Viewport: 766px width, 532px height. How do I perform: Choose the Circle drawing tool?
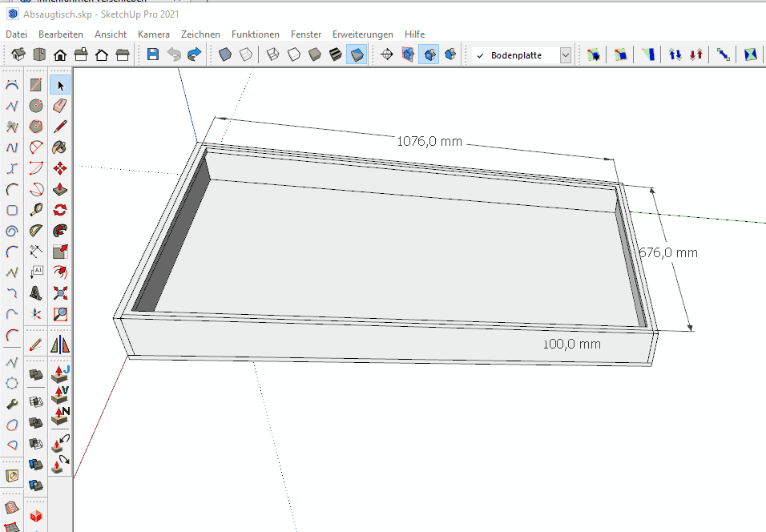(36, 106)
